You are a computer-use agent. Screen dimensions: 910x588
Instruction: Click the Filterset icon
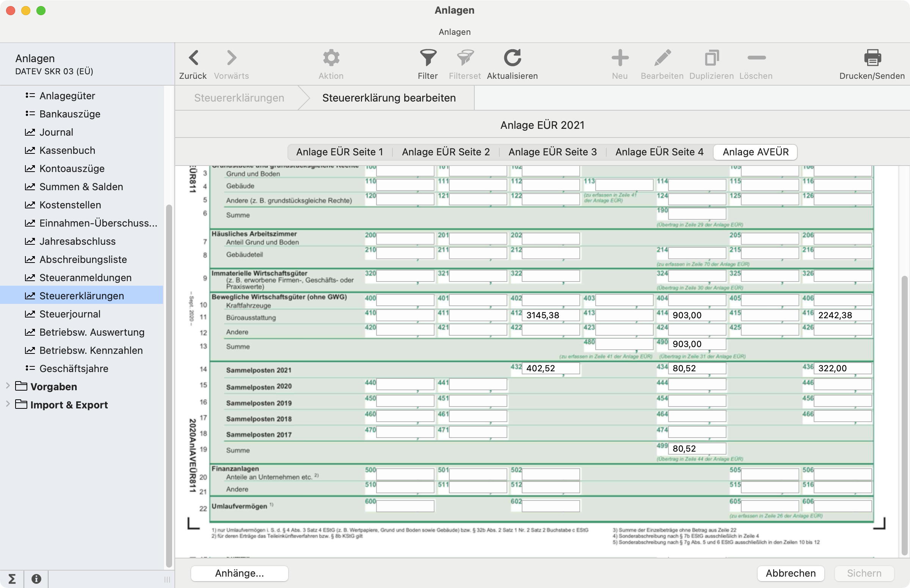(465, 58)
